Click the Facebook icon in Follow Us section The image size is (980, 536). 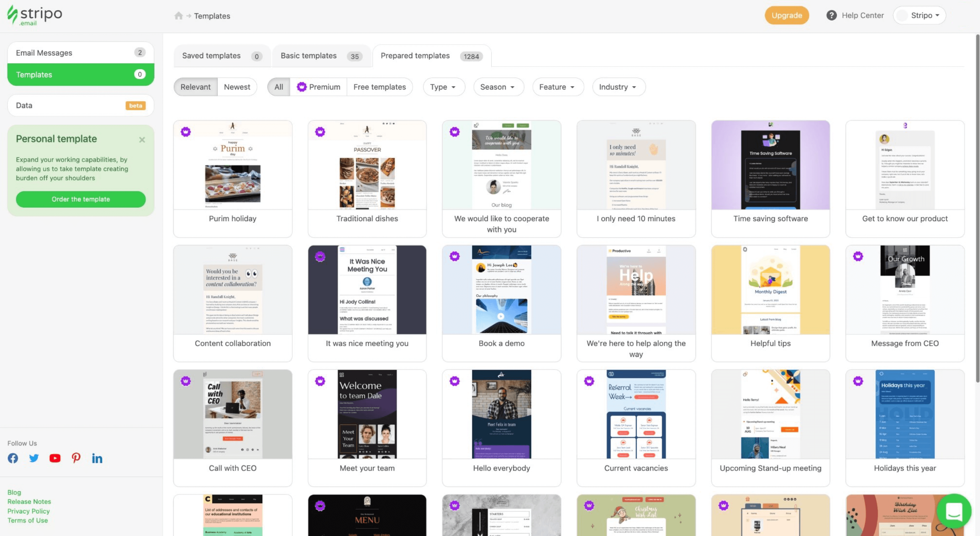[x=13, y=457]
